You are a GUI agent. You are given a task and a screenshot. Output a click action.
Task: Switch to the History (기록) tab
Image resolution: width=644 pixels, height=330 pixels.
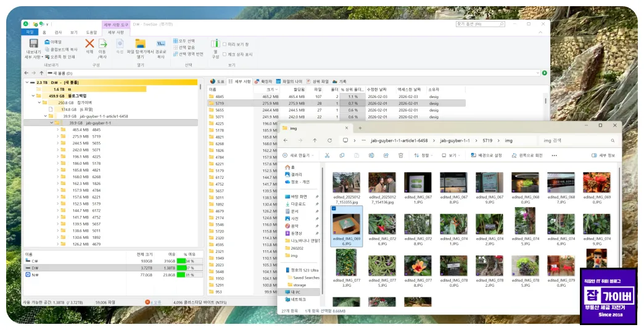point(340,81)
